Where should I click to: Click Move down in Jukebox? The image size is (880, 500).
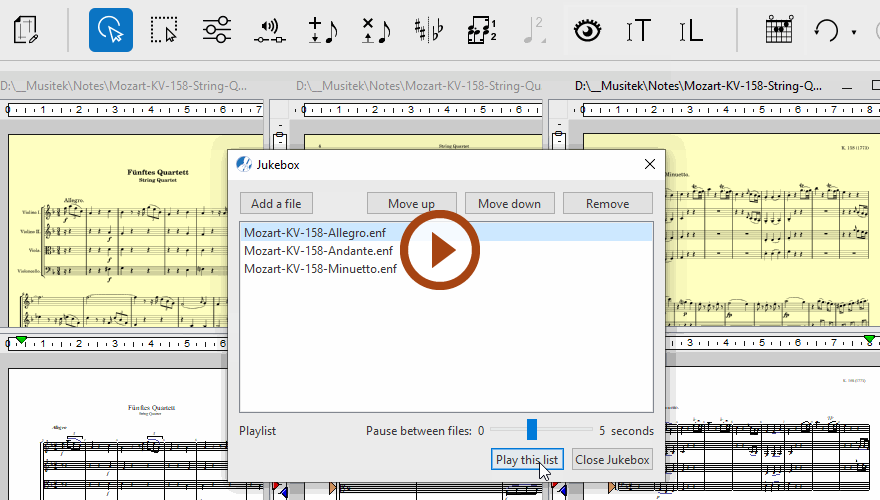[510, 204]
